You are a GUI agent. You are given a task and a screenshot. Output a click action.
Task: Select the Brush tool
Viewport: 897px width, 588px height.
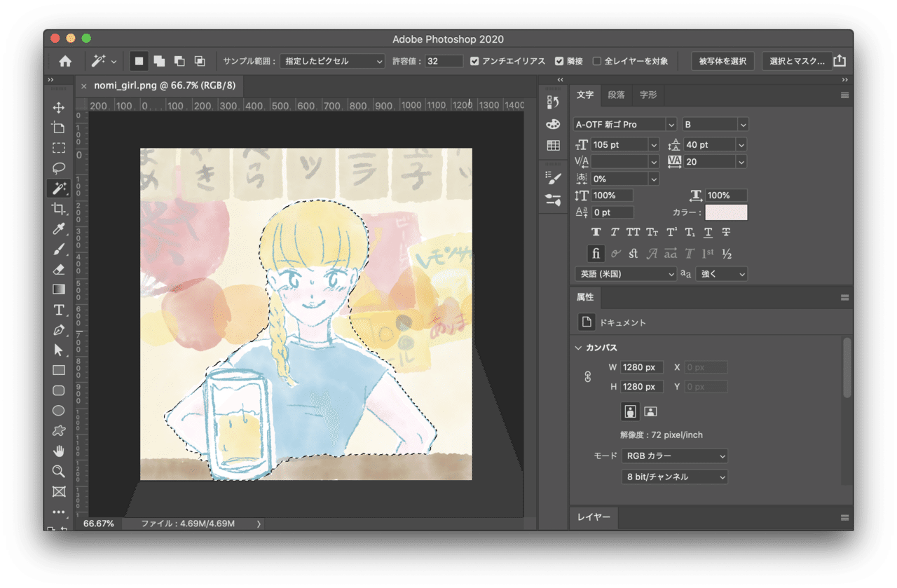coord(59,249)
